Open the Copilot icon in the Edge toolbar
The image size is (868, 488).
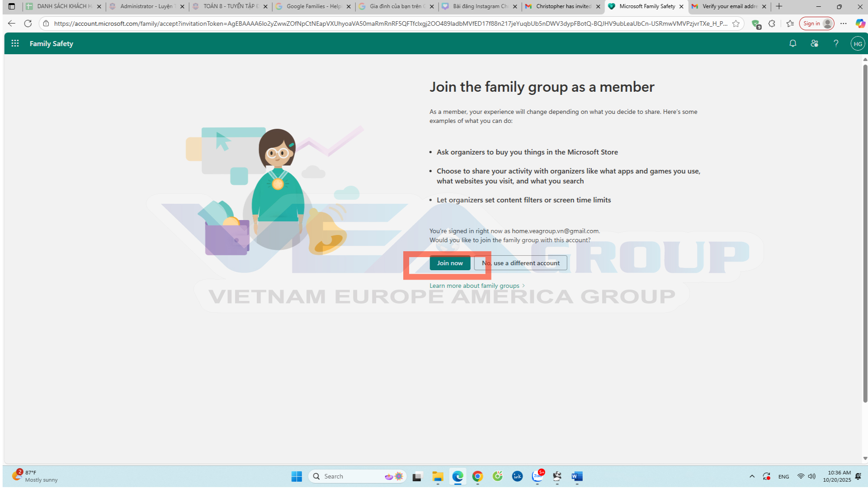point(860,23)
